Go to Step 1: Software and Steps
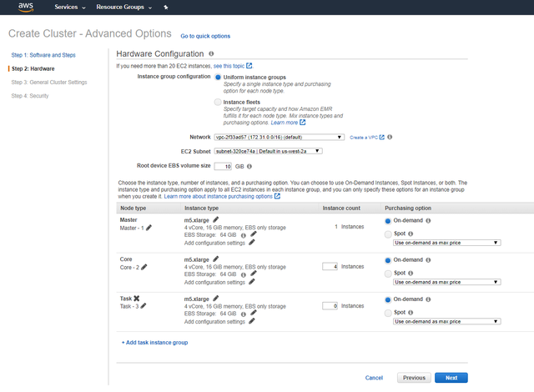Viewport: 534px width, 392px height. coord(43,55)
